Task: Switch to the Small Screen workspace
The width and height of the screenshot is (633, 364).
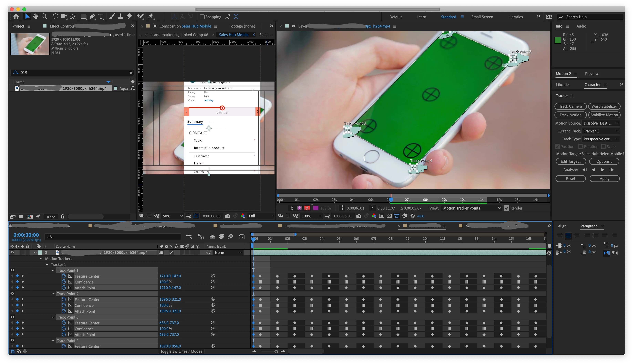Action: (482, 17)
